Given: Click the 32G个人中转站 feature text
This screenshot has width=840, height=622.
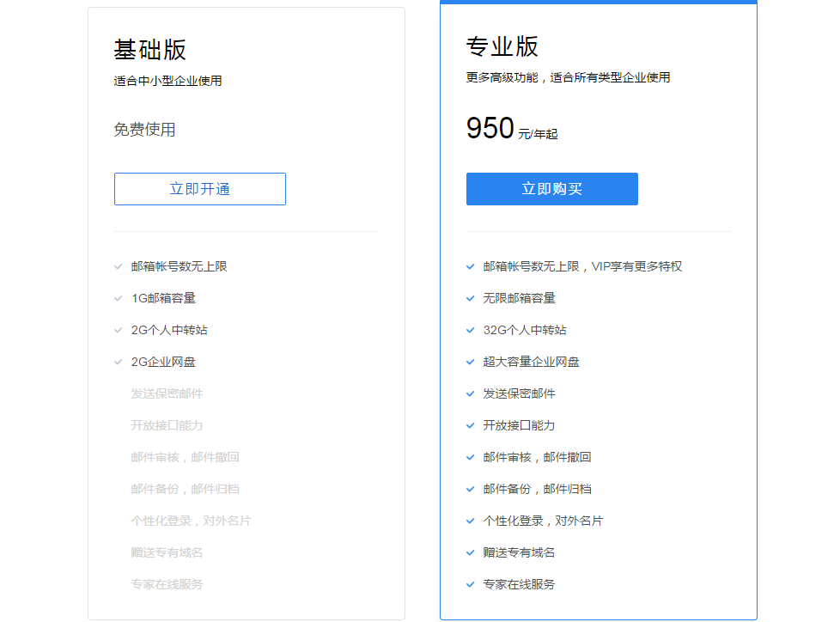Looking at the screenshot, I should (525, 330).
